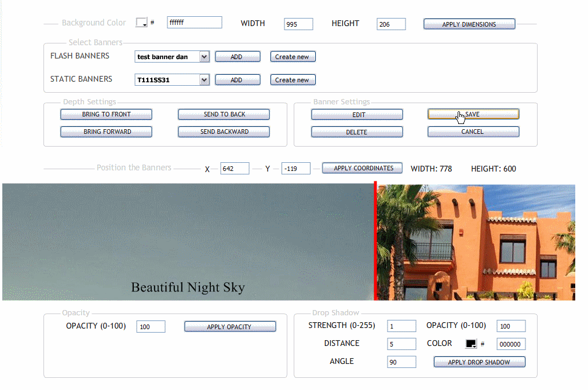The image size is (588, 390).
Task: Add the selected static banner
Action: tap(238, 80)
